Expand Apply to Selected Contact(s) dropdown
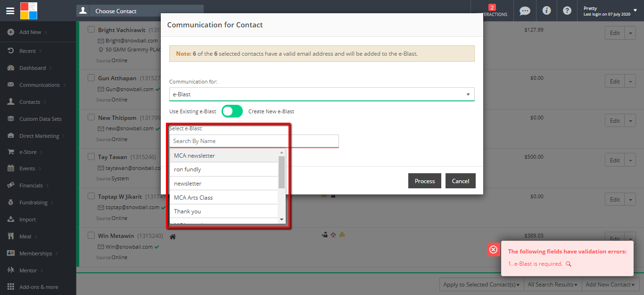Viewport: 644px width, 295px height. 481,285
